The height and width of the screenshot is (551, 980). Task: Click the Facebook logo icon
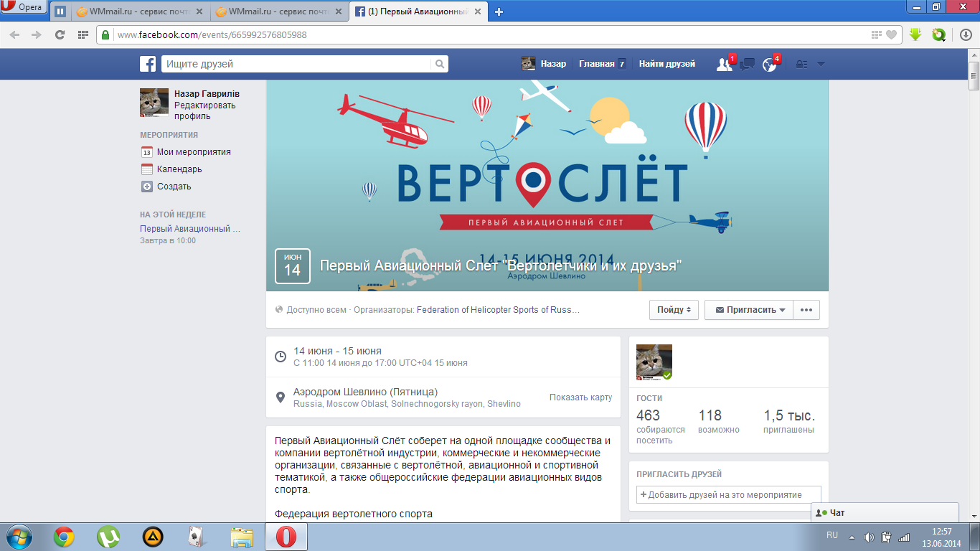click(148, 64)
